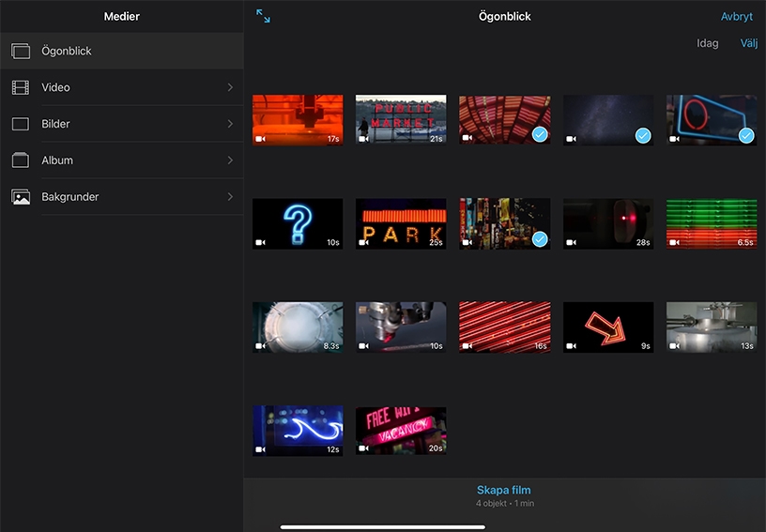Select the Vacancy neon sign 20s clip
This screenshot has width=766, height=532.
tap(401, 431)
